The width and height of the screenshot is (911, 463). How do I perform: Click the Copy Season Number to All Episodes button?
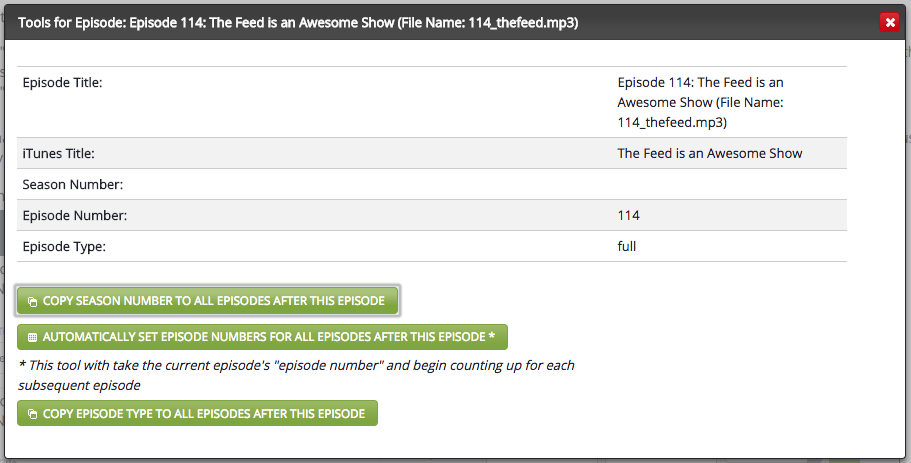tap(207, 301)
